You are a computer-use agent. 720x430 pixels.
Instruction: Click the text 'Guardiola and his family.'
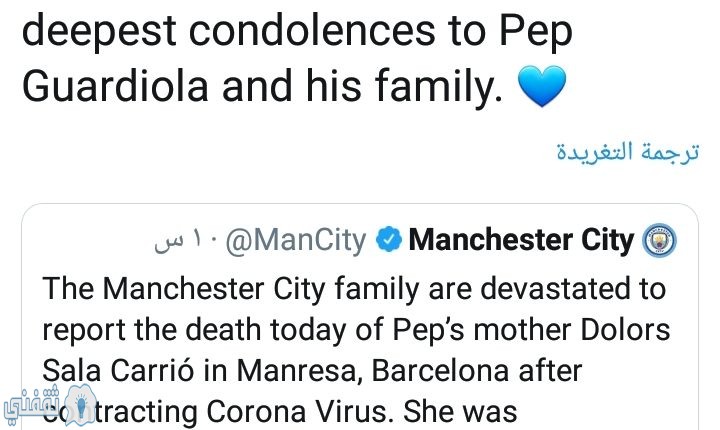click(x=263, y=86)
